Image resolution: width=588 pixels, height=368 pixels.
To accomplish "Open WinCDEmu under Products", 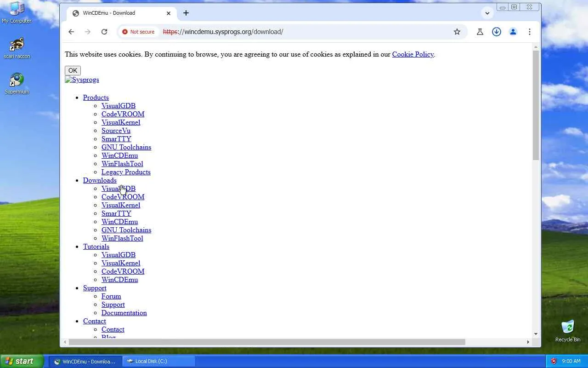I will click(119, 155).
